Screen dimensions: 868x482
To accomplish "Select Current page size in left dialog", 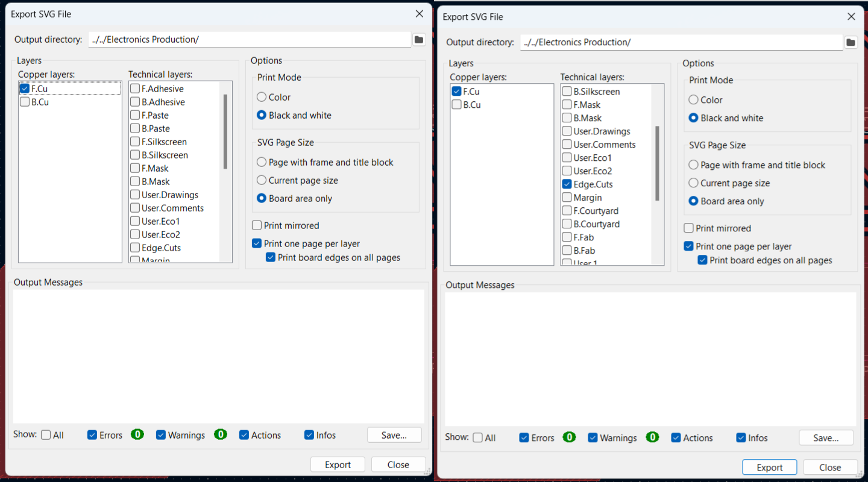I will (262, 180).
